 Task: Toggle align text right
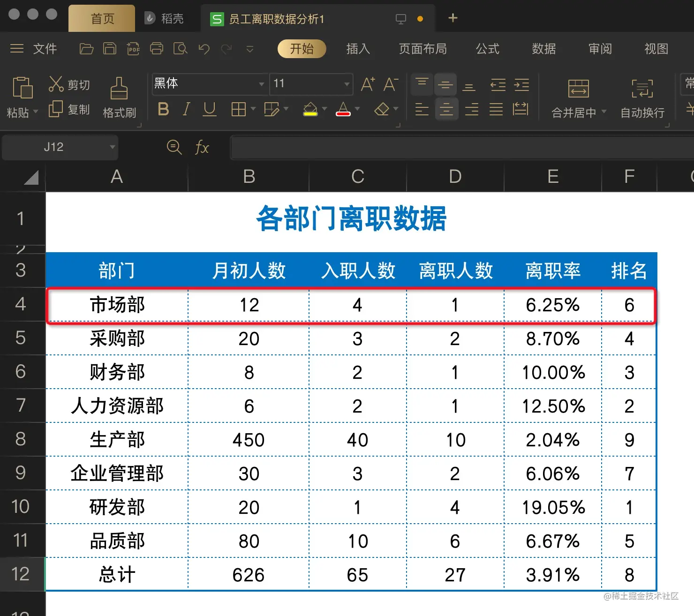[x=471, y=109]
